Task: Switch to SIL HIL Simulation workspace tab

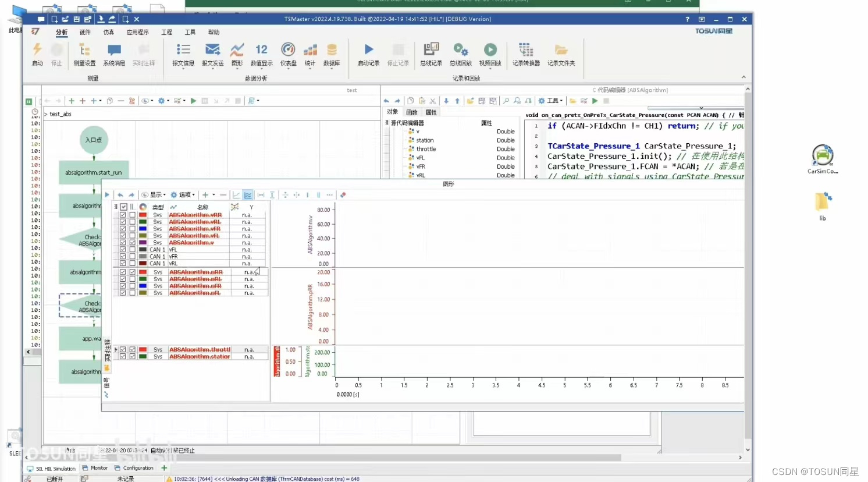Action: click(51, 468)
